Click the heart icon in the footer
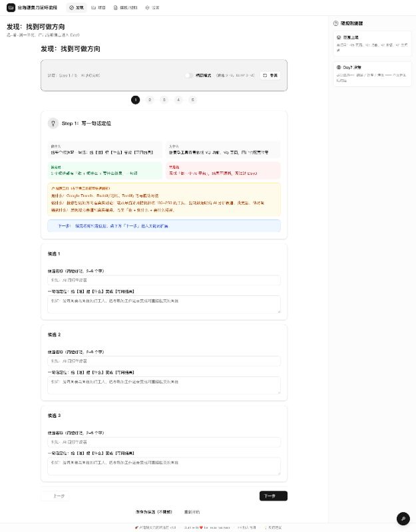 pyautogui.click(x=201, y=526)
